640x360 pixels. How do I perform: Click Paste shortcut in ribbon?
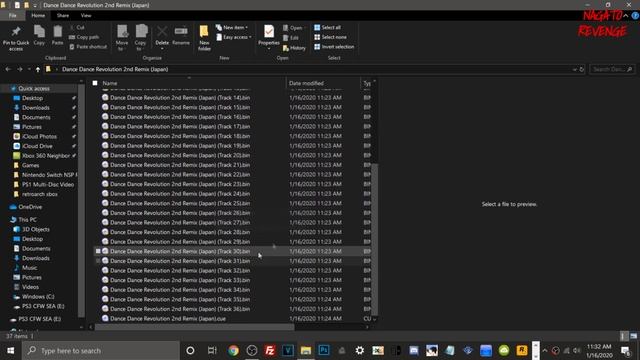(88, 47)
